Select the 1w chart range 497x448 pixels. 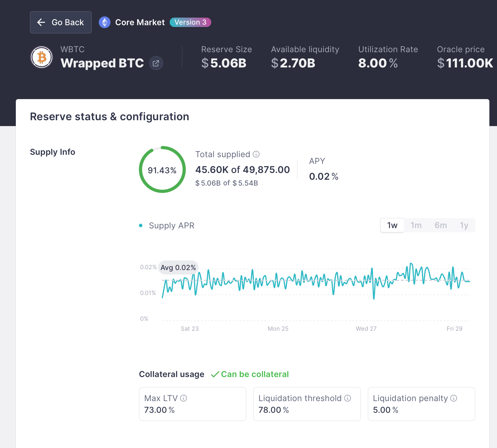click(x=392, y=225)
